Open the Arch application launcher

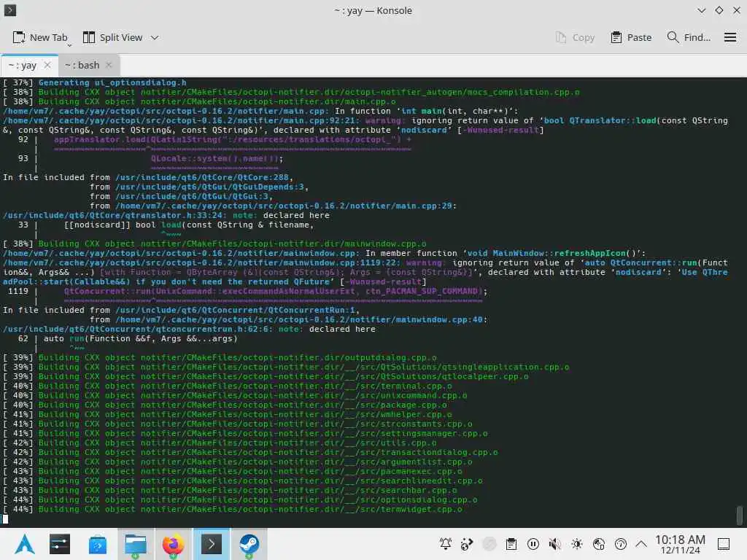coord(24,544)
